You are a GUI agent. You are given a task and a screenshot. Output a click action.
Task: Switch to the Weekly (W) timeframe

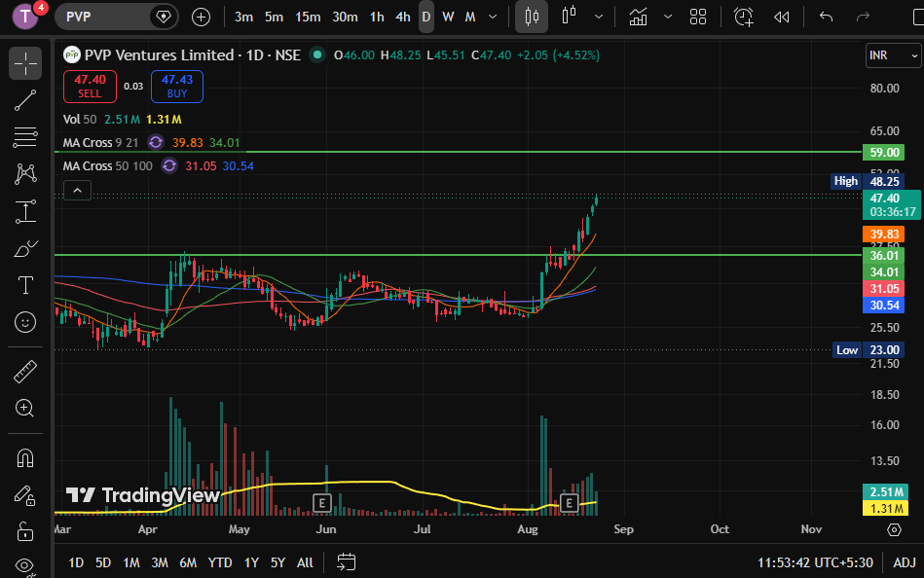[x=448, y=17]
